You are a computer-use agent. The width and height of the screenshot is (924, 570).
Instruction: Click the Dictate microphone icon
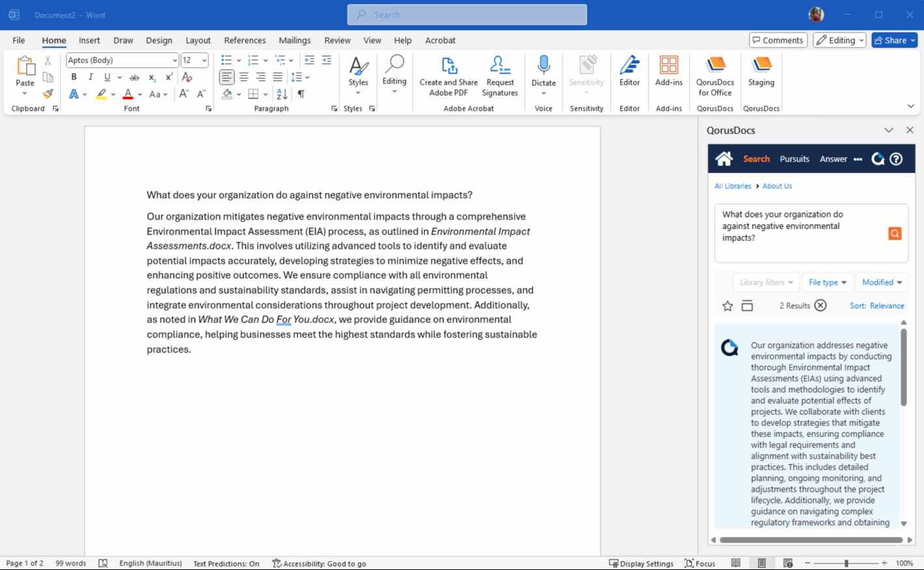(543, 66)
